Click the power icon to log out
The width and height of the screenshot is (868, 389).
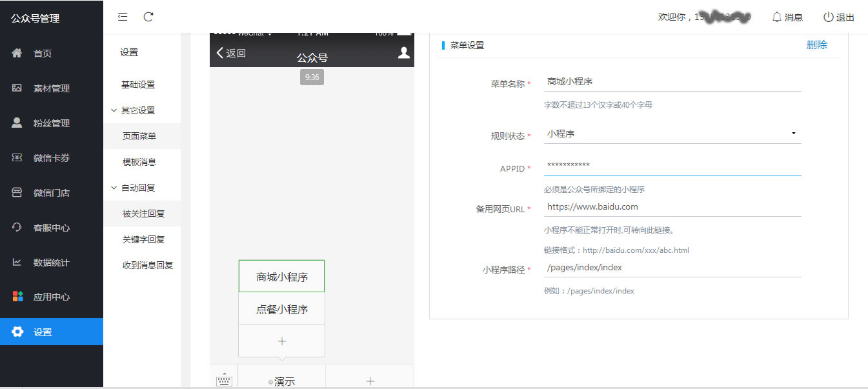pyautogui.click(x=829, y=17)
